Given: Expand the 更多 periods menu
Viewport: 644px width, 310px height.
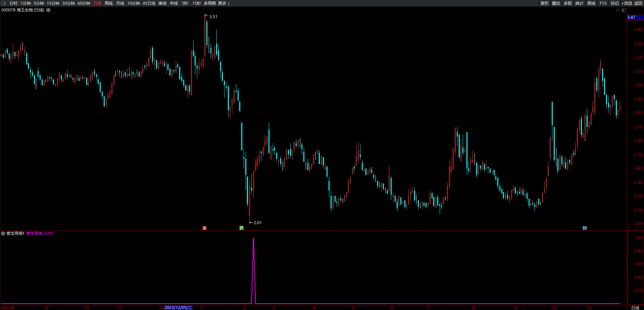Looking at the screenshot, I should point(224,3).
